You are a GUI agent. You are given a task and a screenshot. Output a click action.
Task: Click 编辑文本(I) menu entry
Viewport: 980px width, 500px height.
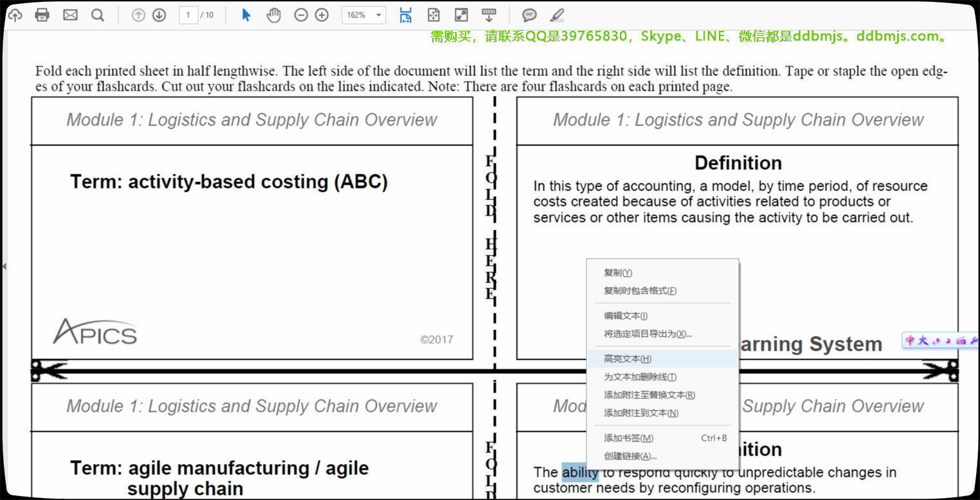626,316
